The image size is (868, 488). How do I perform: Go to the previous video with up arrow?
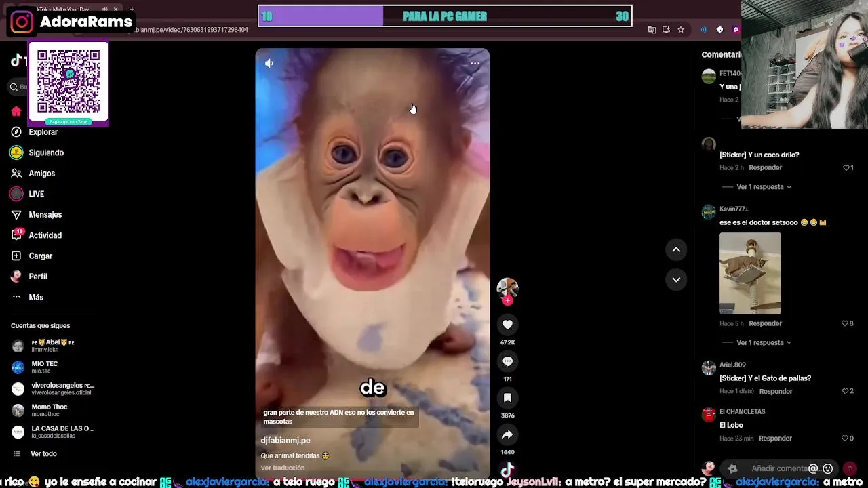(676, 249)
